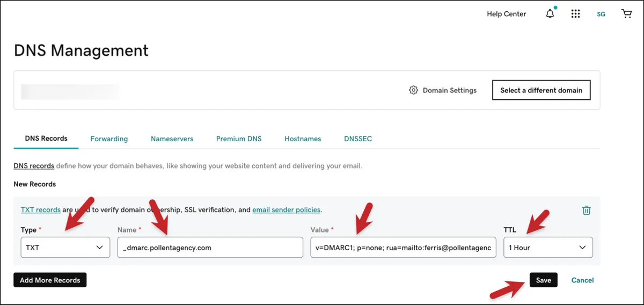This screenshot has height=305, width=644.
Task: Click the DNS Management heading
Action: pos(81,50)
